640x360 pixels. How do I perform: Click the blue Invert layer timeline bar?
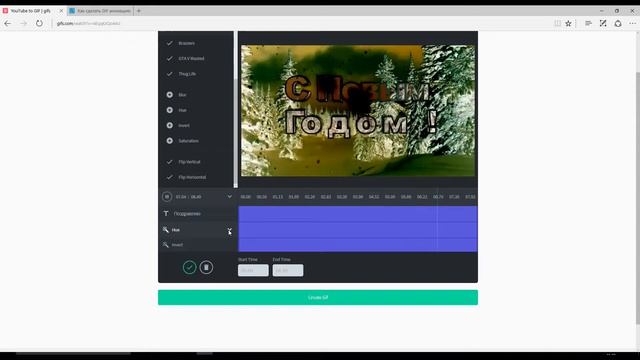tap(358, 245)
